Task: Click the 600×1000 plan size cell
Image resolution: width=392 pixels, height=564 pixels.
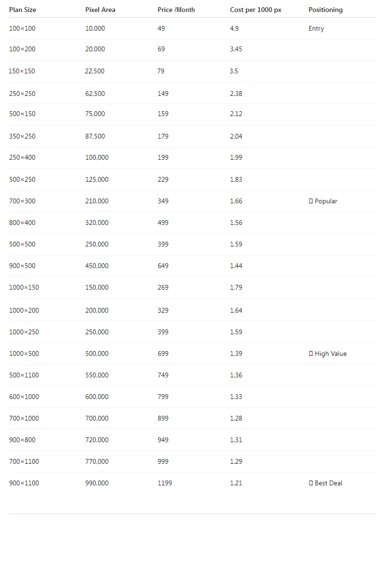Action: pos(24,397)
